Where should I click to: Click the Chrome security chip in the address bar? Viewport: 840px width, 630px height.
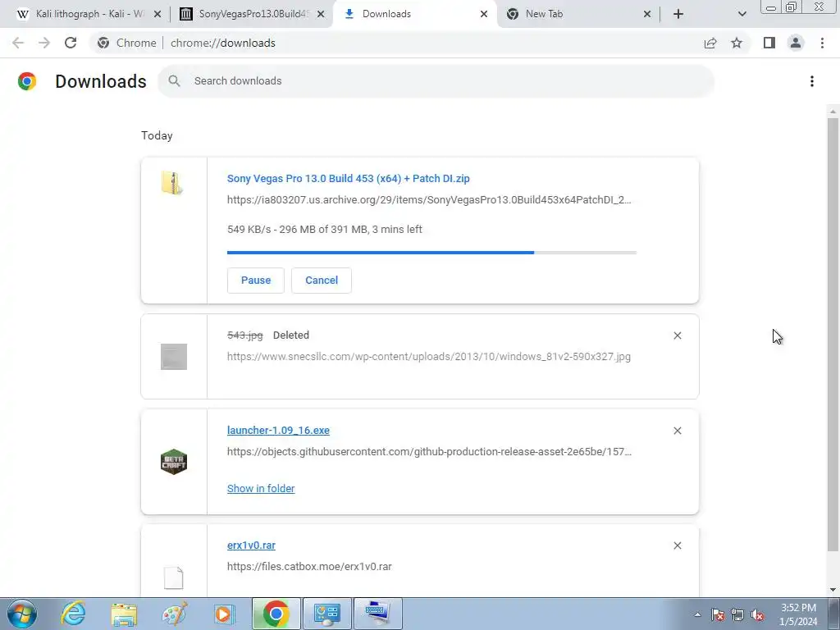(x=127, y=43)
